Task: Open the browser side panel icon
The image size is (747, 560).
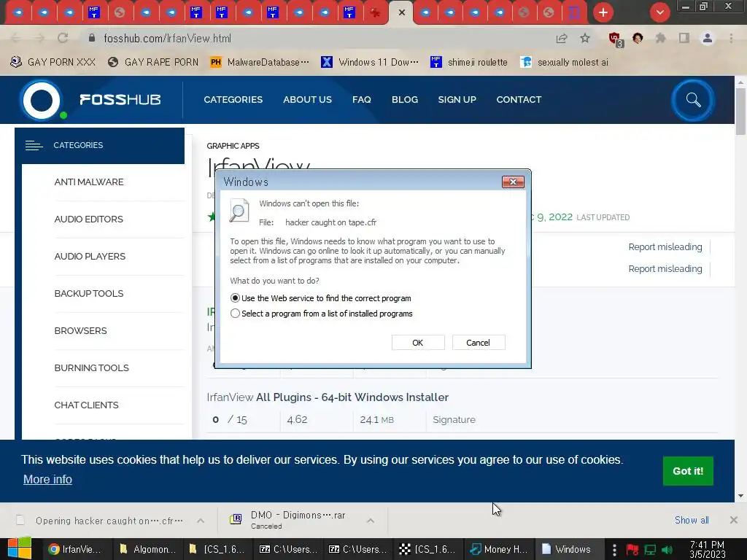Action: 684,38
